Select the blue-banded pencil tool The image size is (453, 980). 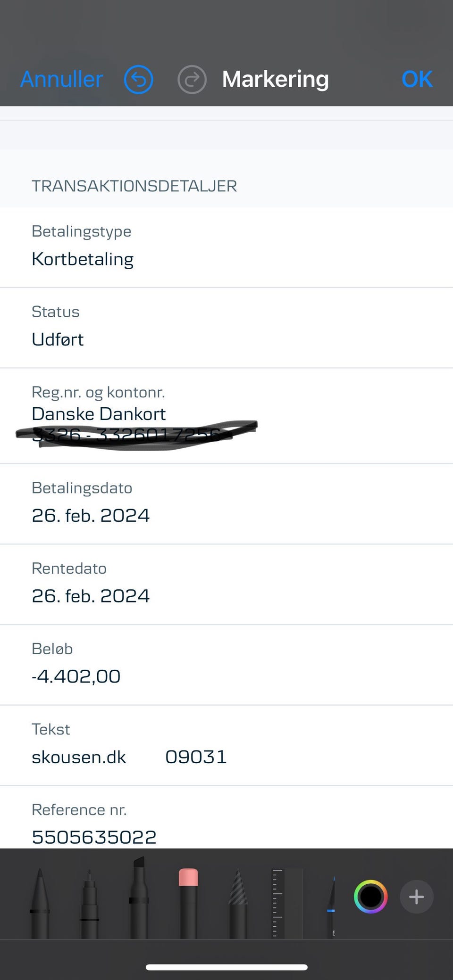coord(332,905)
